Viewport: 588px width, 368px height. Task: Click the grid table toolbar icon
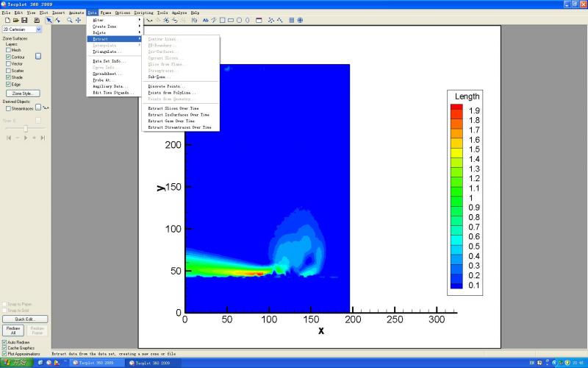(292, 21)
